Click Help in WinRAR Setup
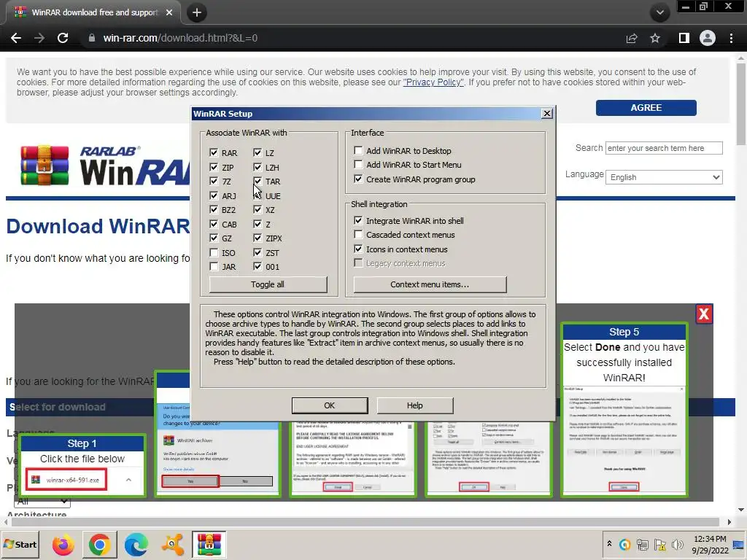This screenshot has height=560, width=747. [415, 405]
